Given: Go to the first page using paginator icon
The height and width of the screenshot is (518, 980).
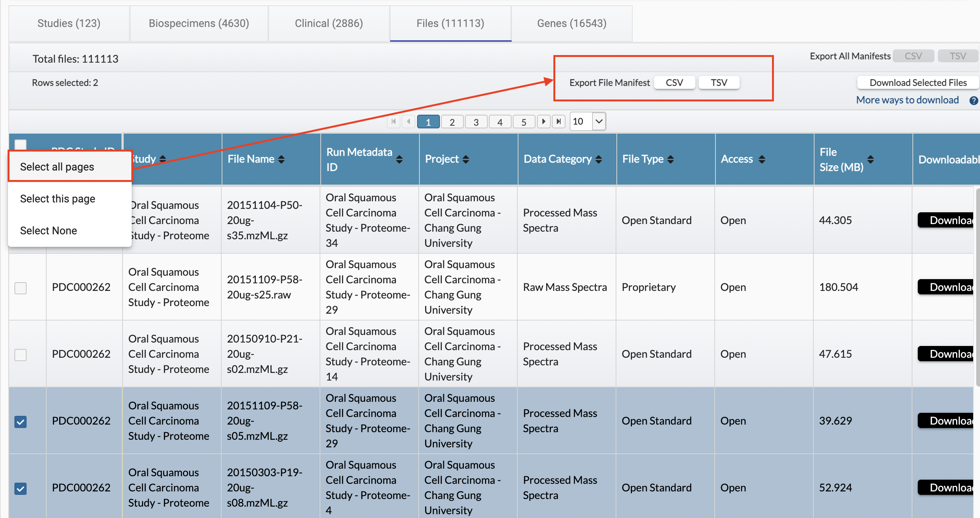Looking at the screenshot, I should click(x=393, y=122).
